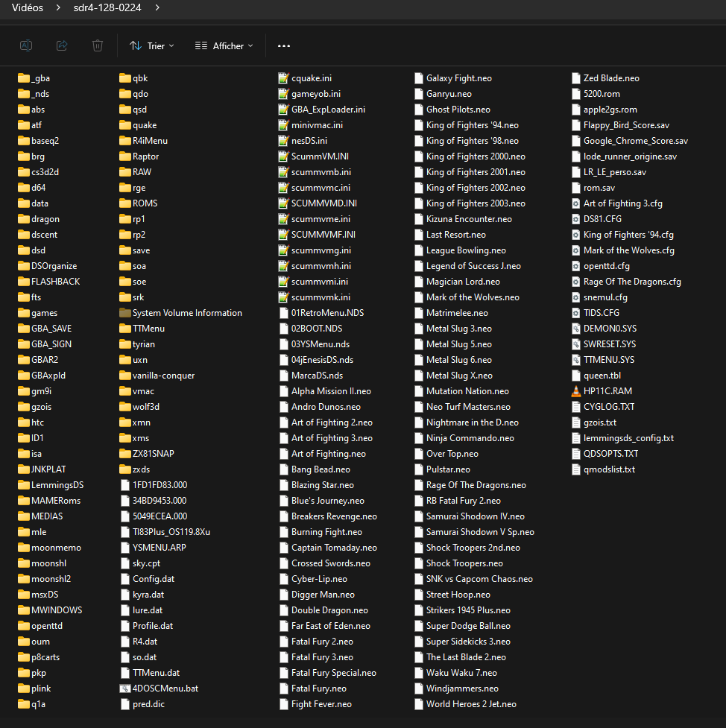Image resolution: width=726 pixels, height=728 pixels.
Task: Select the FLASHBACK folder icon
Action: tap(24, 282)
